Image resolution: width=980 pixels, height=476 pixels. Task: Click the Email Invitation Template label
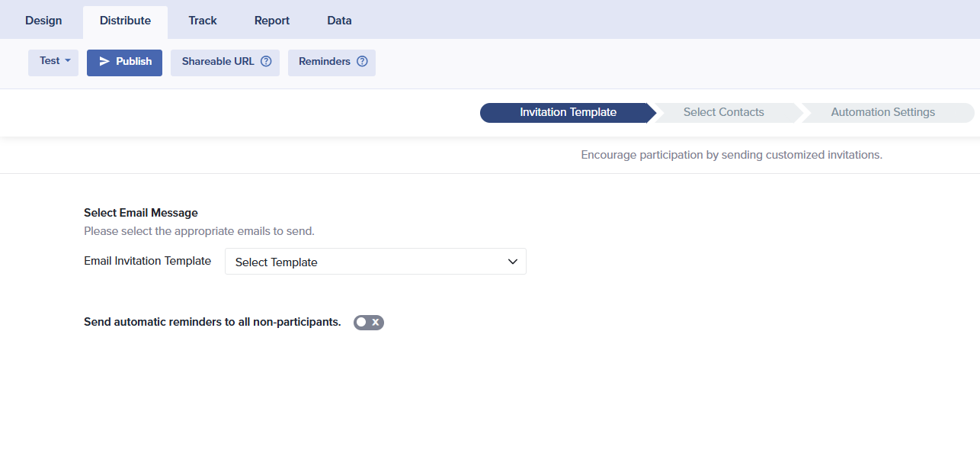point(147,261)
